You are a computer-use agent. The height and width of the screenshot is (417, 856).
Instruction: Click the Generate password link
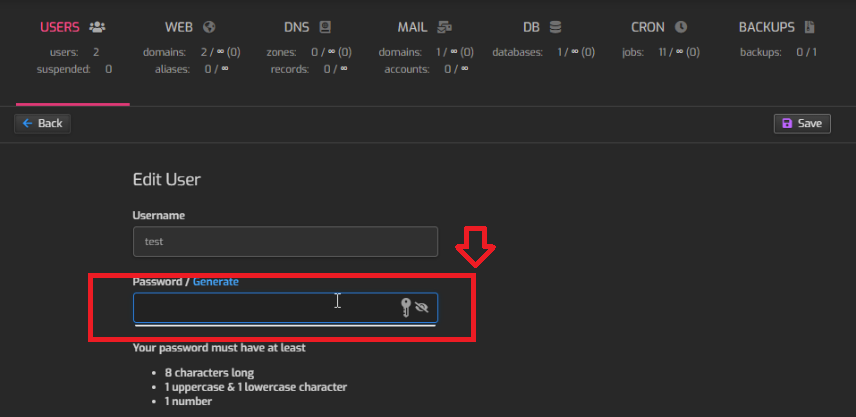(x=215, y=282)
